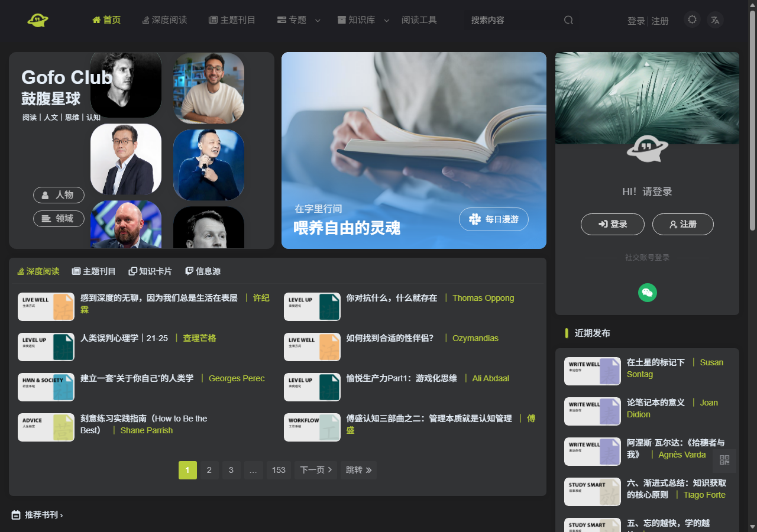Switch to the 深度阅读 content tab

pyautogui.click(x=38, y=271)
